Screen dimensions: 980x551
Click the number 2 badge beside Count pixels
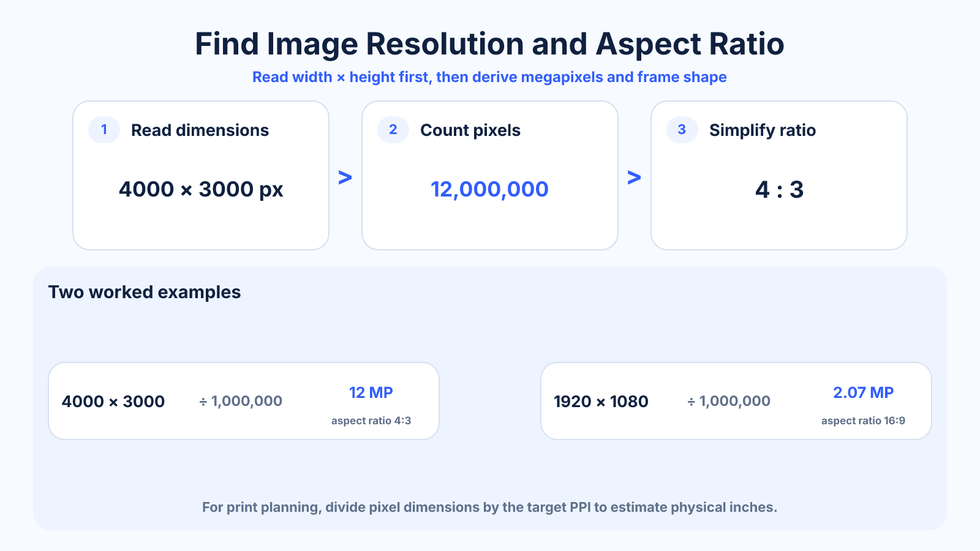coord(393,130)
